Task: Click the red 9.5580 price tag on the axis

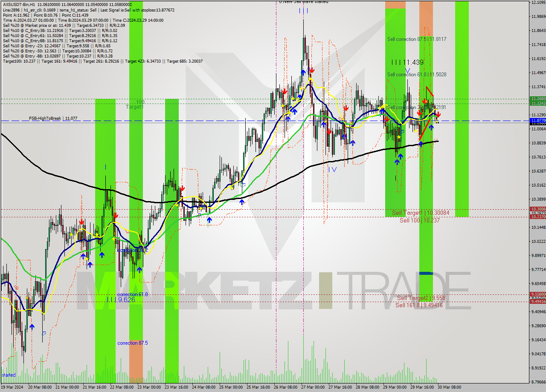Action: click(537, 294)
